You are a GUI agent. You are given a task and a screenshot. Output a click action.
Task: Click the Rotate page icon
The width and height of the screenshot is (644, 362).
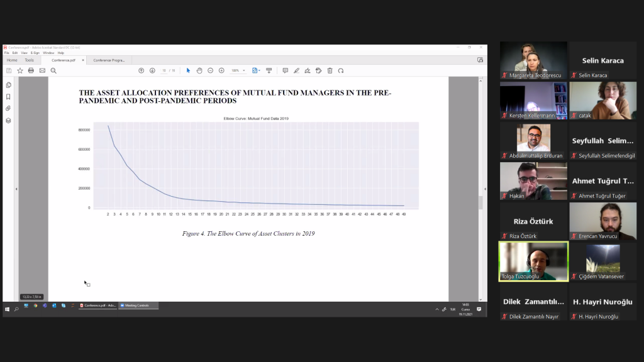[341, 70]
